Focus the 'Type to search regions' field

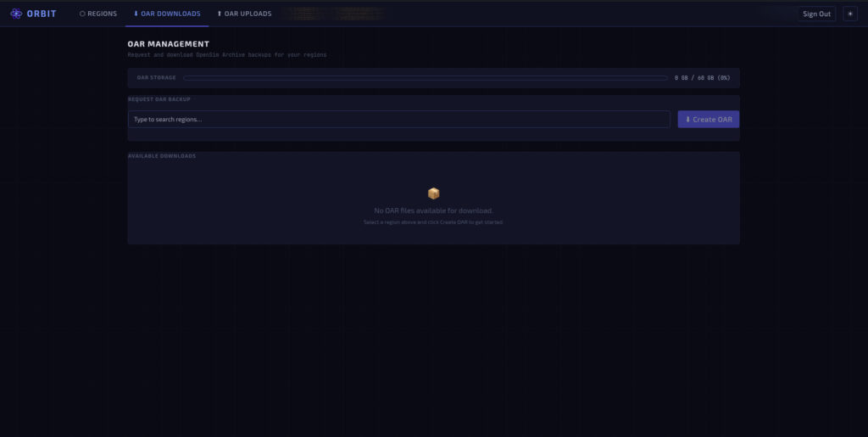coord(398,120)
